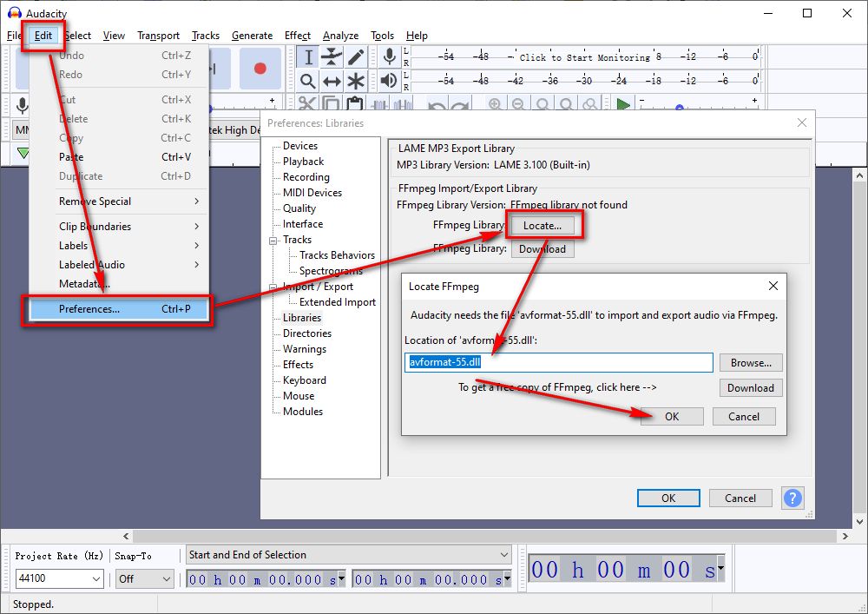Click the green timeline play head triangle
This screenshot has width=868, height=614.
(23, 153)
